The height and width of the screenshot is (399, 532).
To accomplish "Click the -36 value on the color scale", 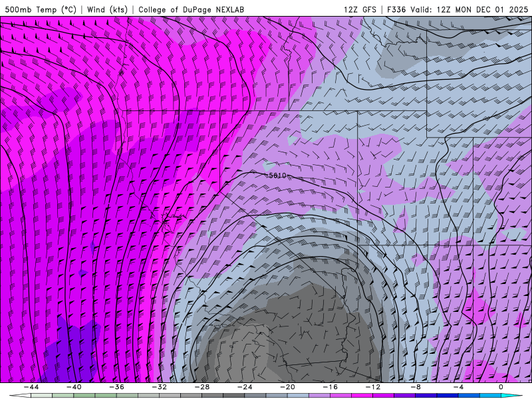I will tap(117, 387).
